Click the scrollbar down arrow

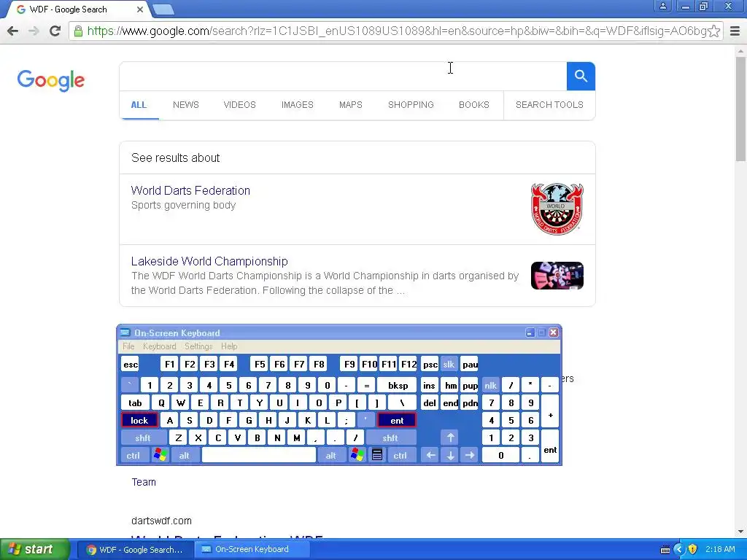tap(740, 532)
